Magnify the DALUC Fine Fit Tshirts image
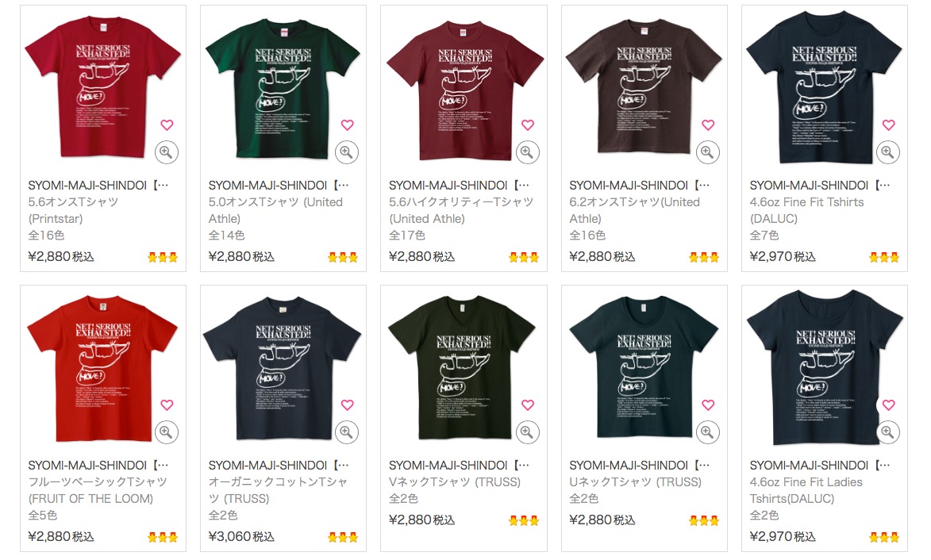Image resolution: width=931 pixels, height=560 pixels. [x=888, y=152]
